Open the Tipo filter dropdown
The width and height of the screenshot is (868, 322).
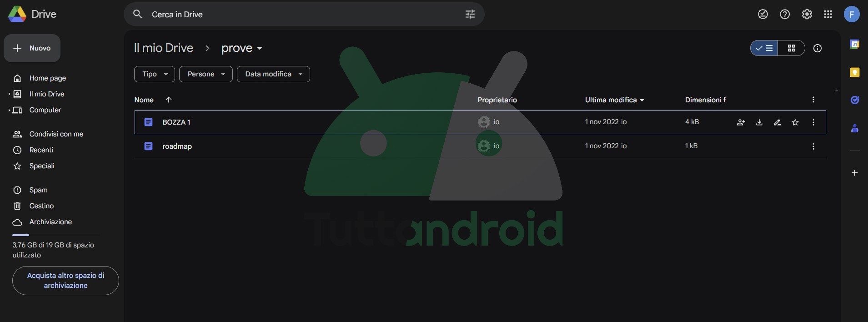(154, 74)
